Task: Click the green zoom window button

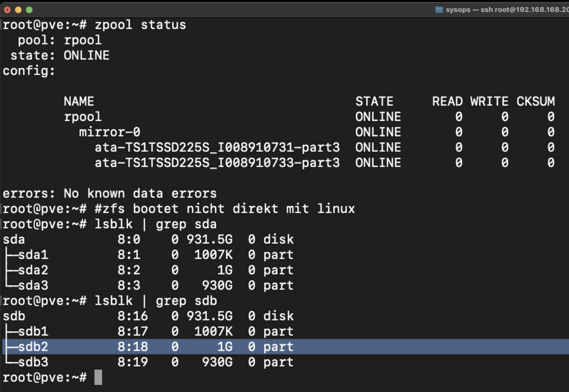Action: pyautogui.click(x=29, y=10)
